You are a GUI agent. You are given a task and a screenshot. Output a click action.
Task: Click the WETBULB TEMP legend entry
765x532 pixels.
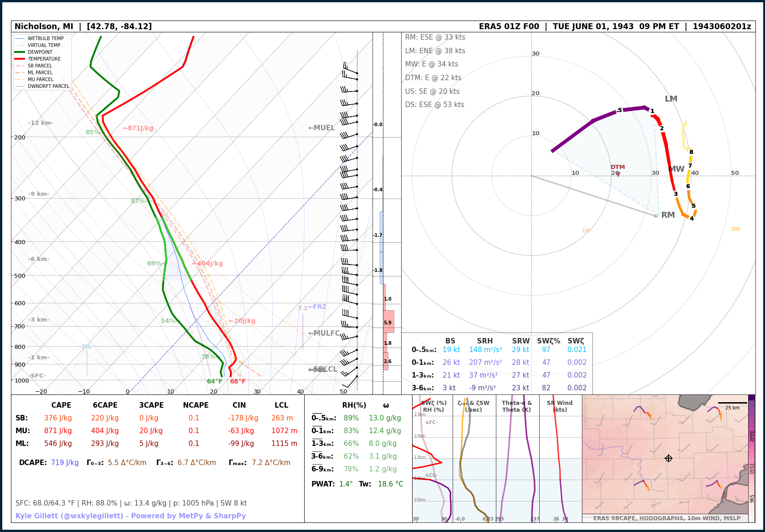46,38
